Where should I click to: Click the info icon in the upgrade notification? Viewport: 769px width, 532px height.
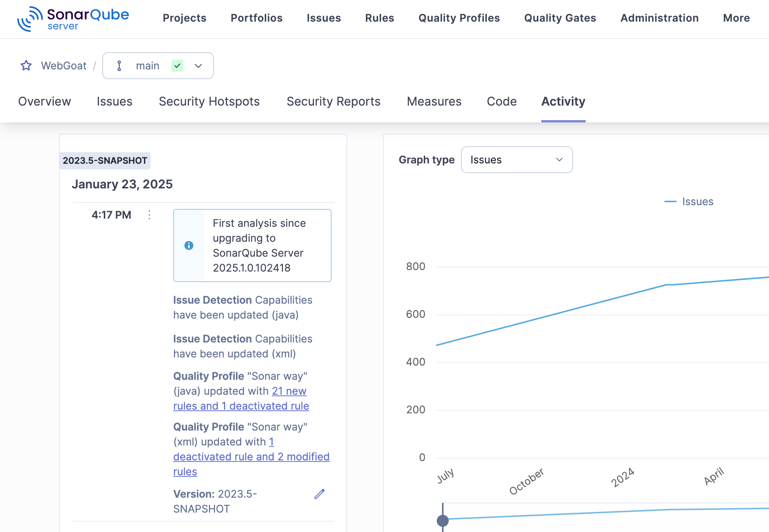click(188, 245)
